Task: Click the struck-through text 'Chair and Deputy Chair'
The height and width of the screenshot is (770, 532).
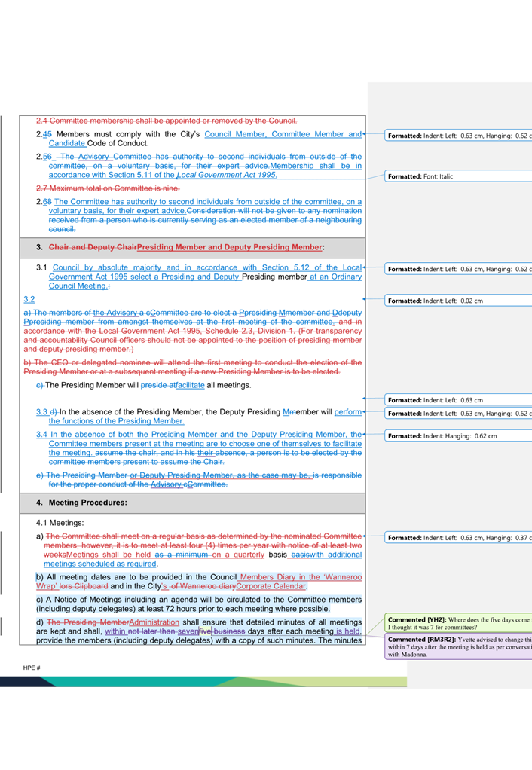Action: pyautogui.click(x=93, y=247)
